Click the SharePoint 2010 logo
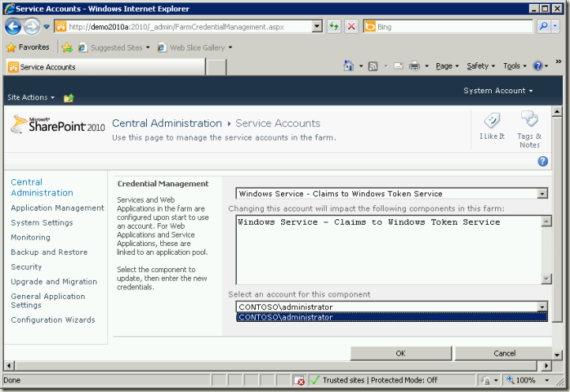570x392 pixels. (x=58, y=125)
